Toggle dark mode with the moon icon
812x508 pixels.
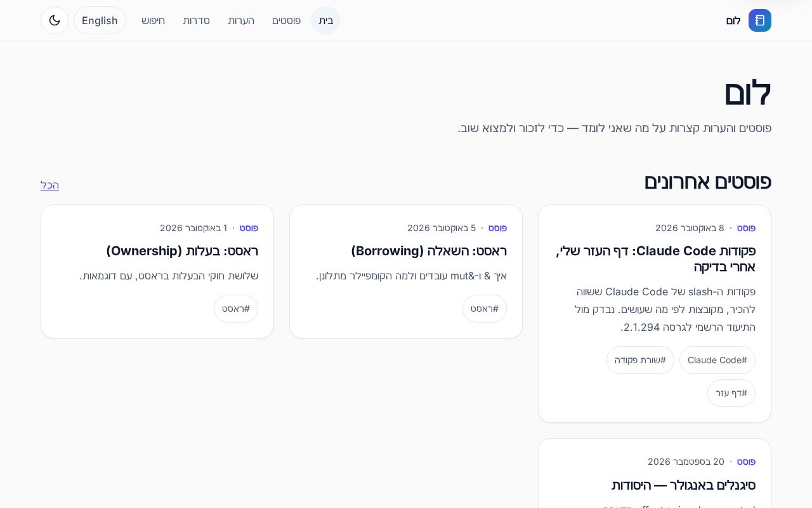[55, 20]
